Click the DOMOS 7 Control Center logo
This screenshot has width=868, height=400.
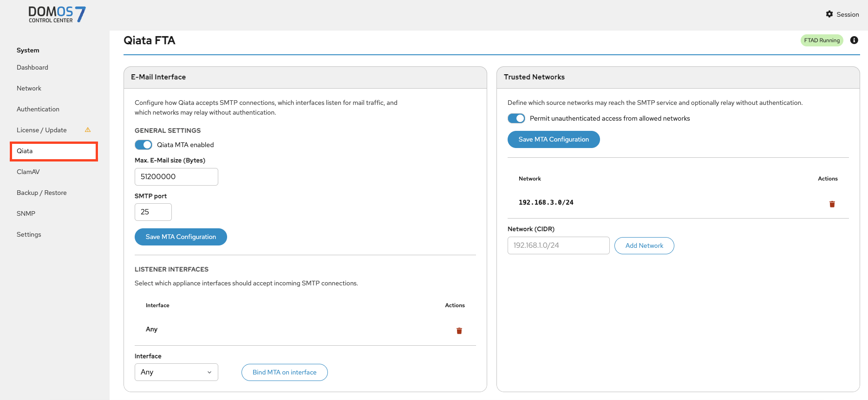click(57, 14)
